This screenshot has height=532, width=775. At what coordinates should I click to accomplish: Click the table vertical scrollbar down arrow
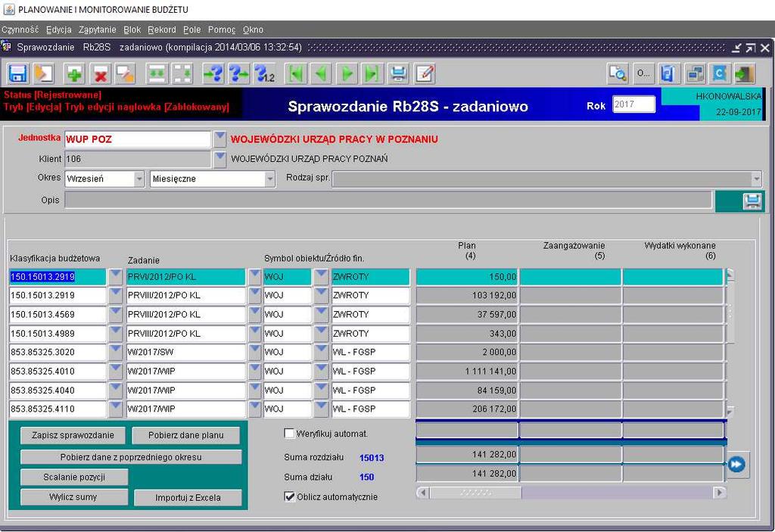(x=730, y=411)
